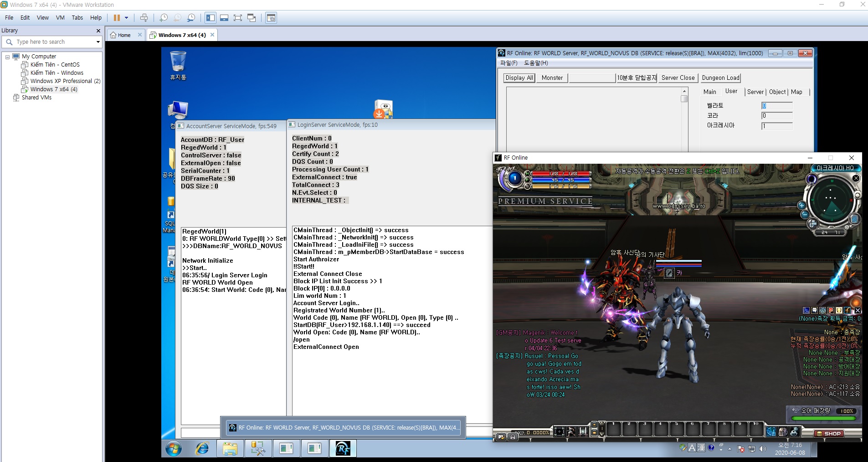The image size is (868, 462).
Task: Toggle the console view icon in toolbar
Action: 271,18
